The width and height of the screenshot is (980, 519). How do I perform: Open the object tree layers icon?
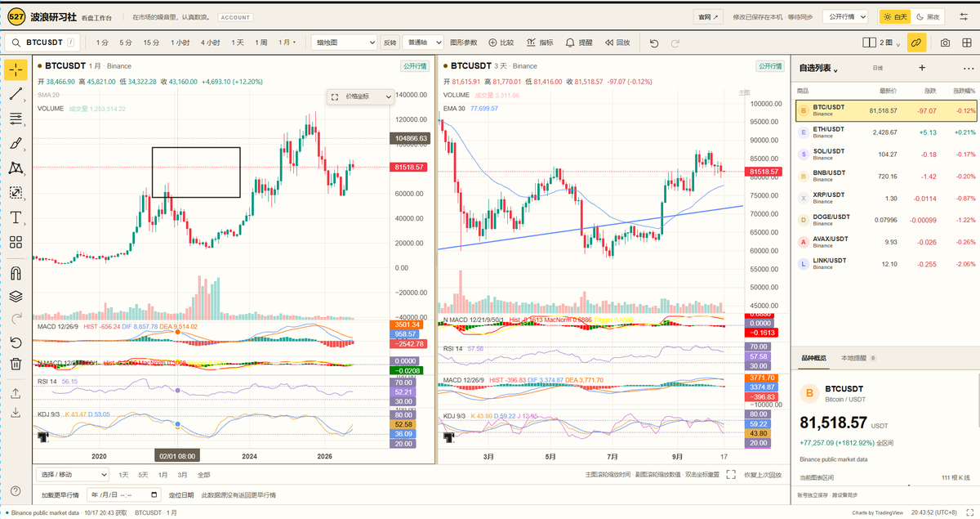click(16, 296)
